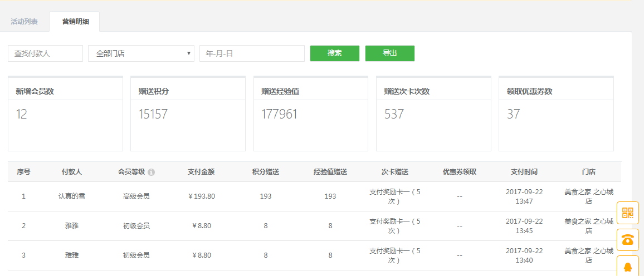
Task: Click the 赠送积分 statistics card
Action: [188, 114]
